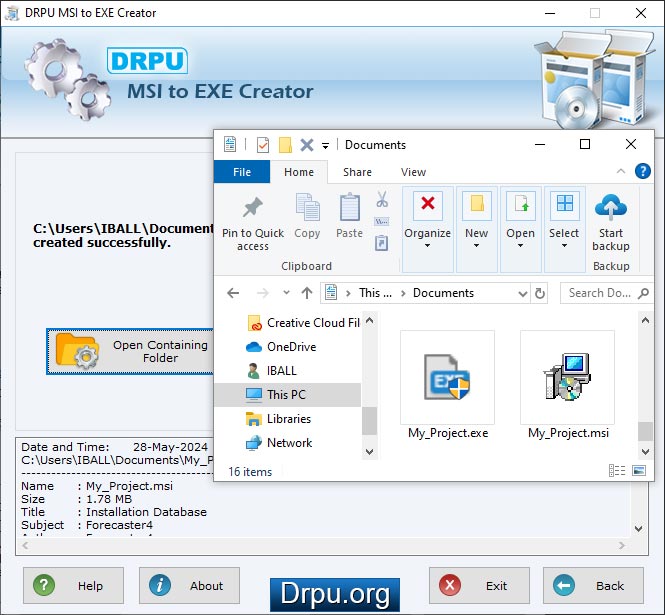Switch to the Home ribbon tab

299,172
